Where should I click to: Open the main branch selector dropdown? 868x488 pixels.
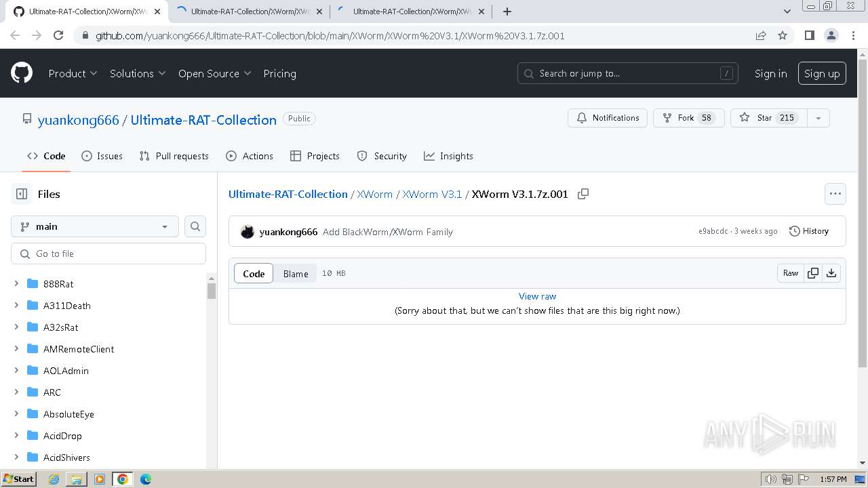click(95, 226)
